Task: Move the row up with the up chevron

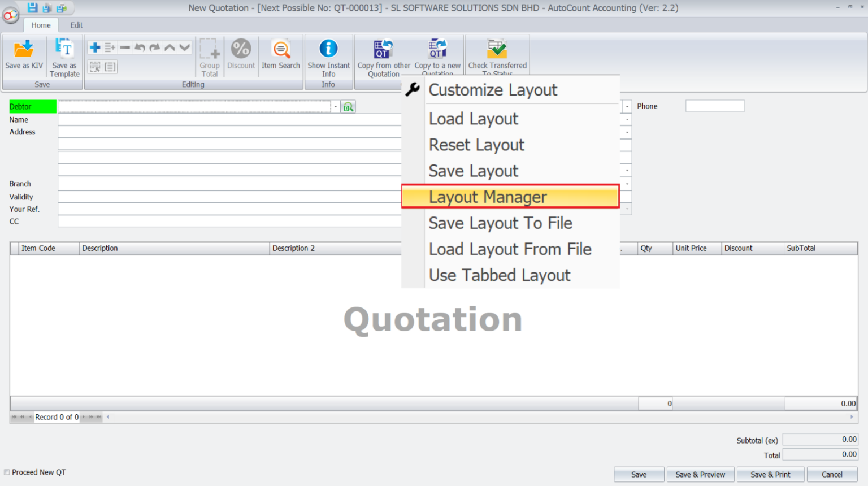Action: (170, 47)
